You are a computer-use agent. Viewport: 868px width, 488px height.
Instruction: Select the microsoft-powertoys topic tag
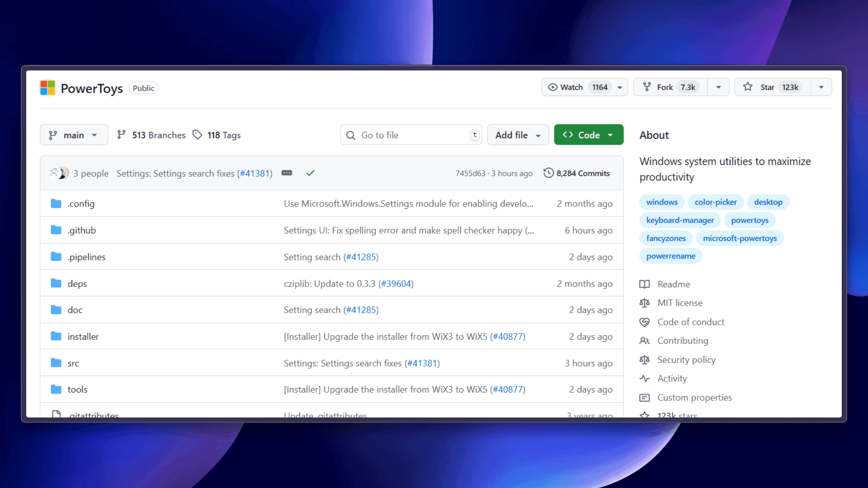pos(740,238)
